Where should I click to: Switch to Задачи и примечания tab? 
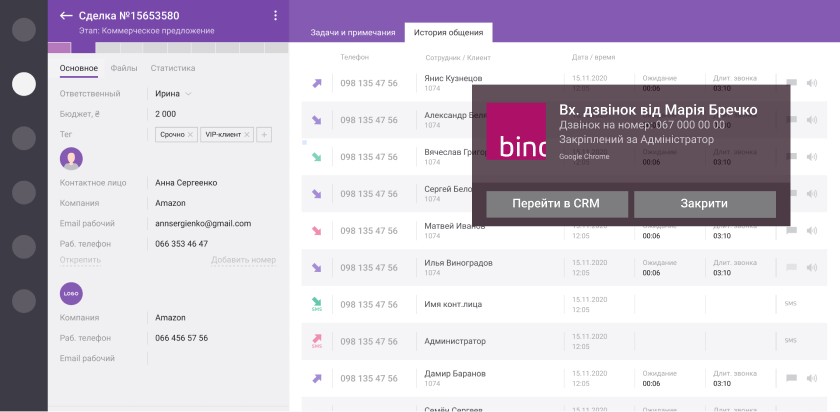352,33
